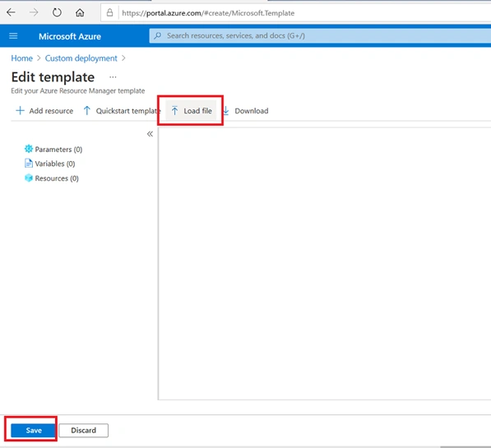This screenshot has height=448, width=491.
Task: Discard the template changes
Action: tap(84, 430)
